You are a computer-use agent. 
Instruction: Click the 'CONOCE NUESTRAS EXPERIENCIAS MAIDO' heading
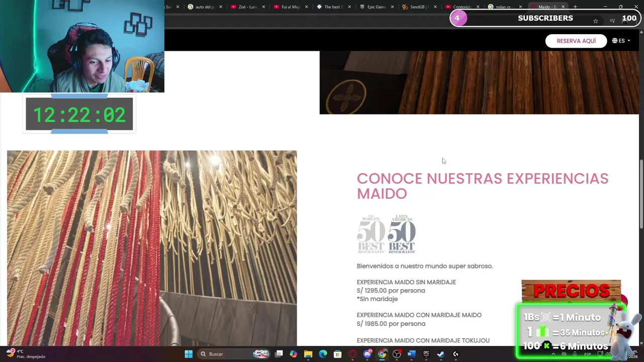coord(482,186)
